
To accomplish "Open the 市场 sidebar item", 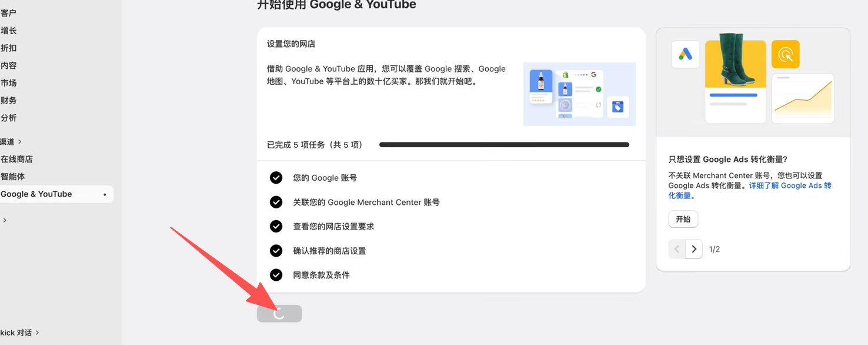I will 9,83.
